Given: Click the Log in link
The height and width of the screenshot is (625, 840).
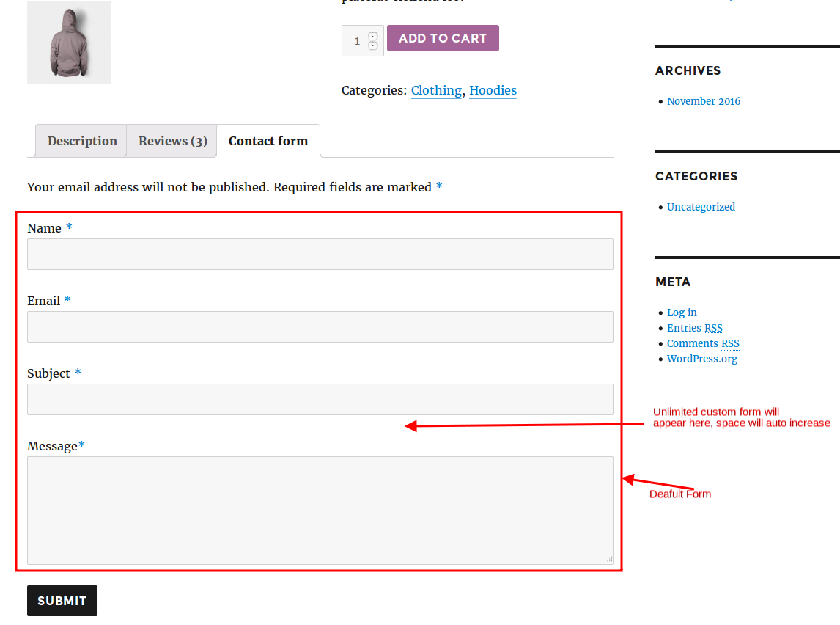Looking at the screenshot, I should click(682, 312).
